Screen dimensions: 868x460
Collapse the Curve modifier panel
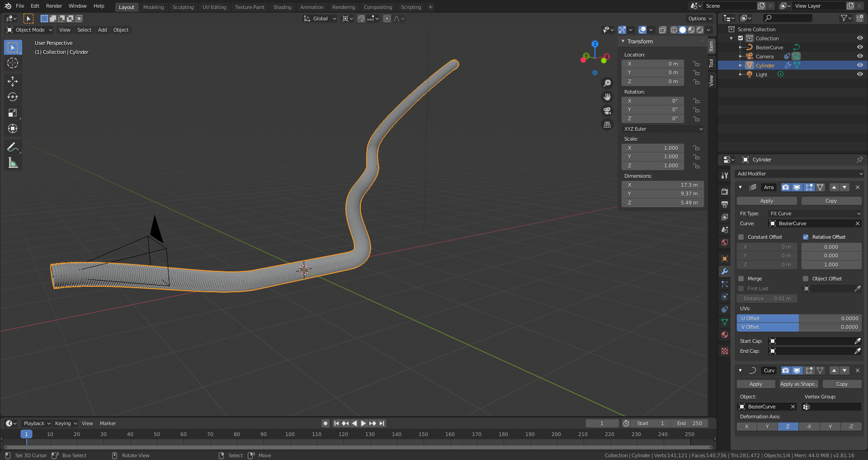click(740, 370)
